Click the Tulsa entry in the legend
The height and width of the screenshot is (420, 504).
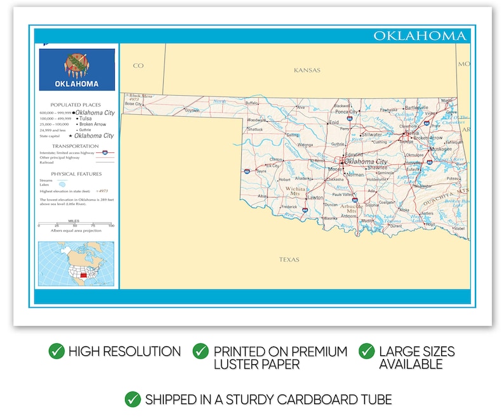[86, 118]
